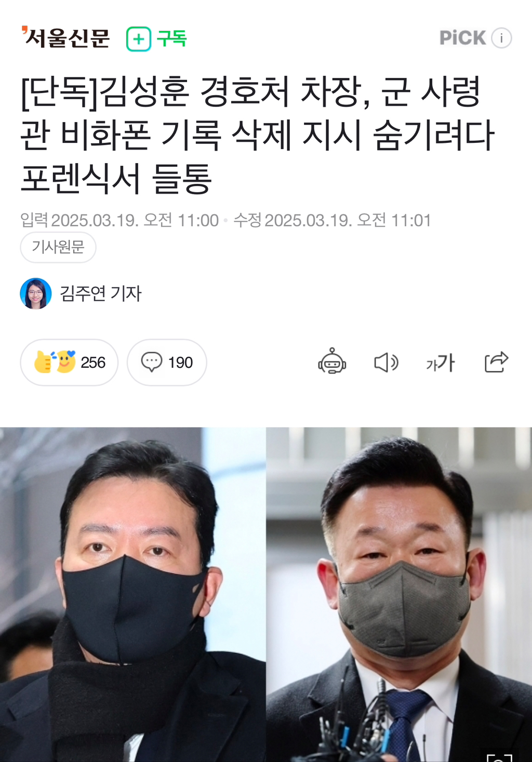Screen dimensions: 532x762
Task: Click the green plus subscribe icon
Action: pyautogui.click(x=139, y=38)
